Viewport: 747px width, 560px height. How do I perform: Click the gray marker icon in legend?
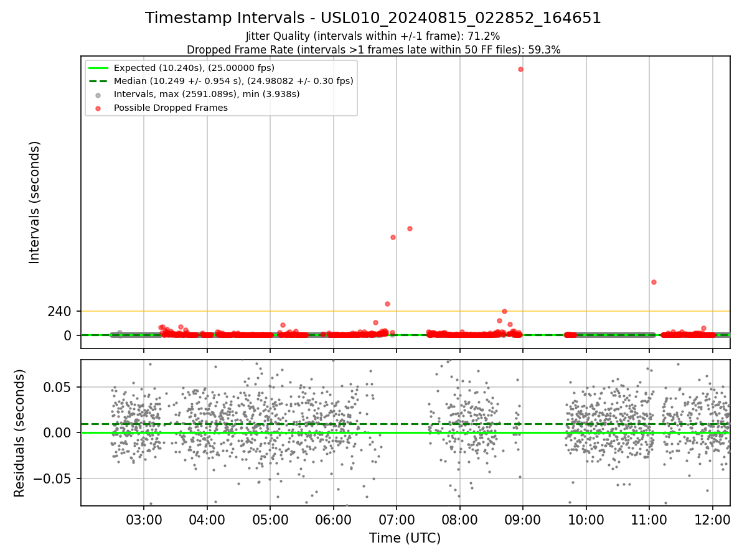(x=98, y=95)
